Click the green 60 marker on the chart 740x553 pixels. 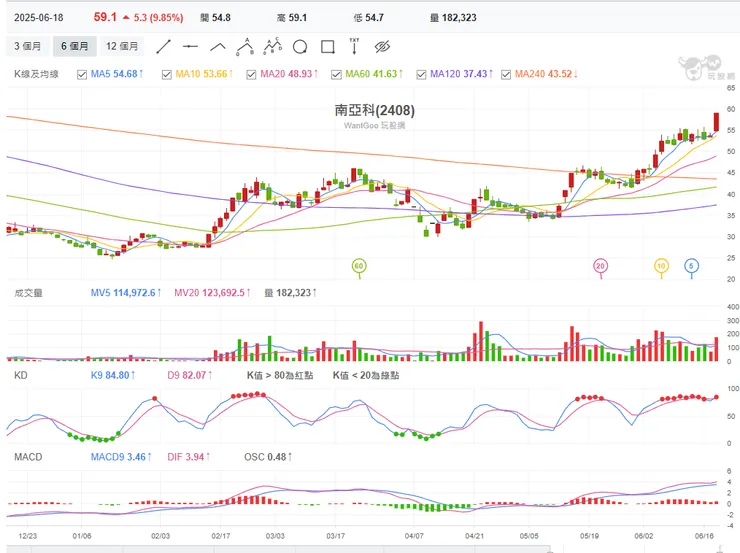click(359, 265)
